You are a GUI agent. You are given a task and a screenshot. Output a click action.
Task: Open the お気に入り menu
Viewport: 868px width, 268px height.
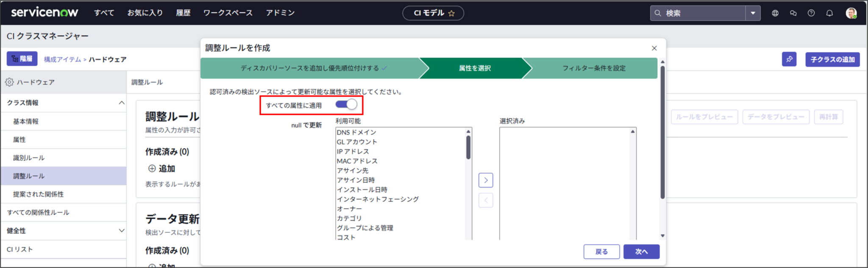tap(145, 13)
